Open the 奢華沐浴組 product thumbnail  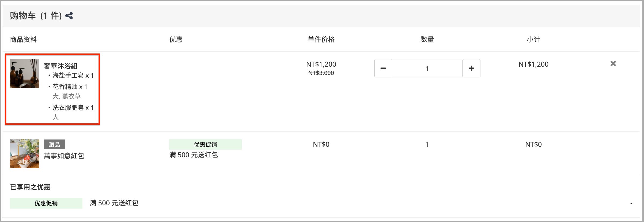(24, 74)
